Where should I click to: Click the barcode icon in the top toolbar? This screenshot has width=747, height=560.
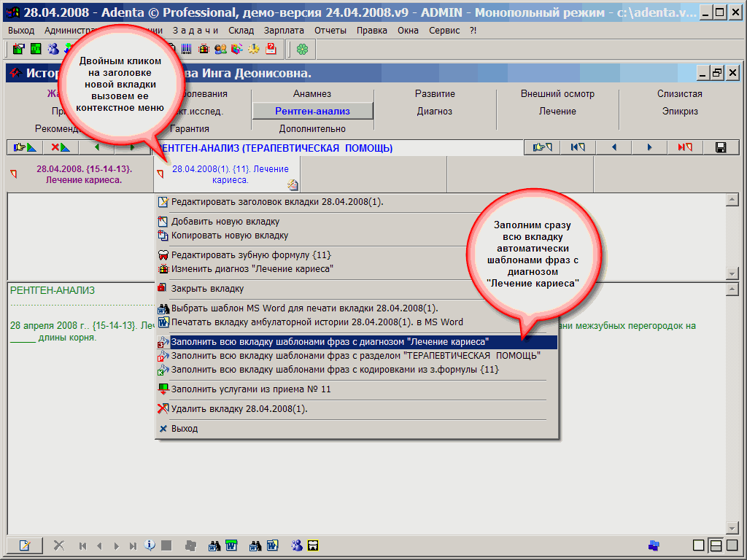click(187, 49)
